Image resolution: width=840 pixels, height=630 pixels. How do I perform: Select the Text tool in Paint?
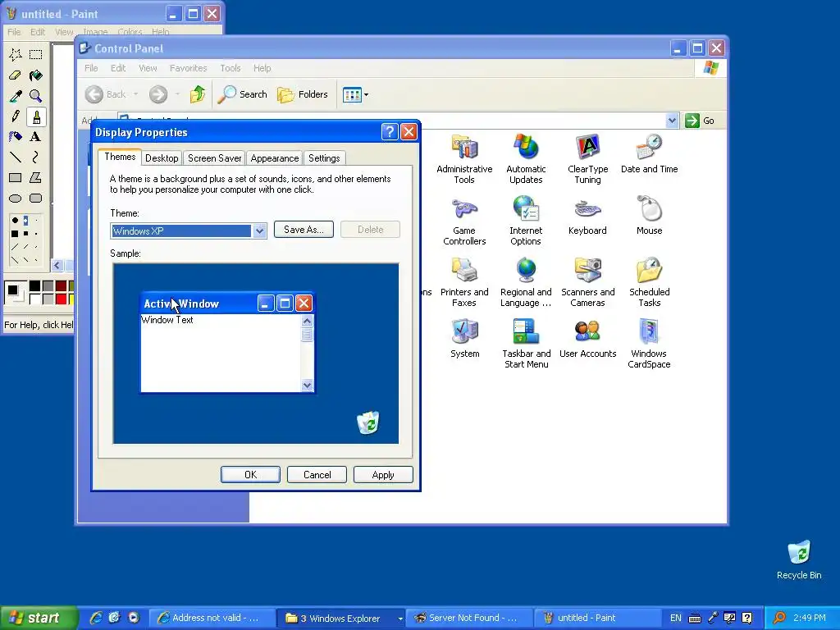pos(36,137)
